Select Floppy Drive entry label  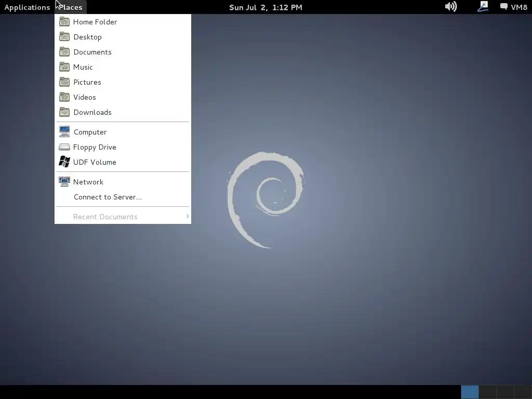[x=95, y=147]
